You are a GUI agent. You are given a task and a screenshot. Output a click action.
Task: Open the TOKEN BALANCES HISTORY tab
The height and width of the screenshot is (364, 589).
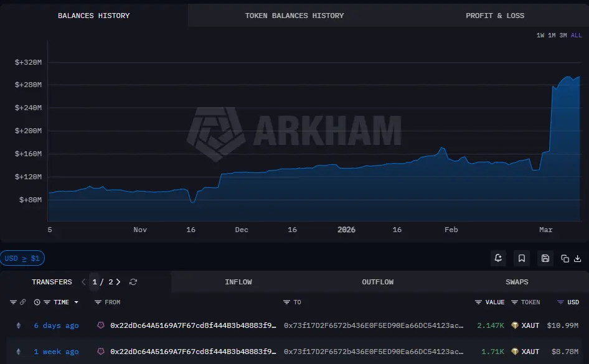294,16
